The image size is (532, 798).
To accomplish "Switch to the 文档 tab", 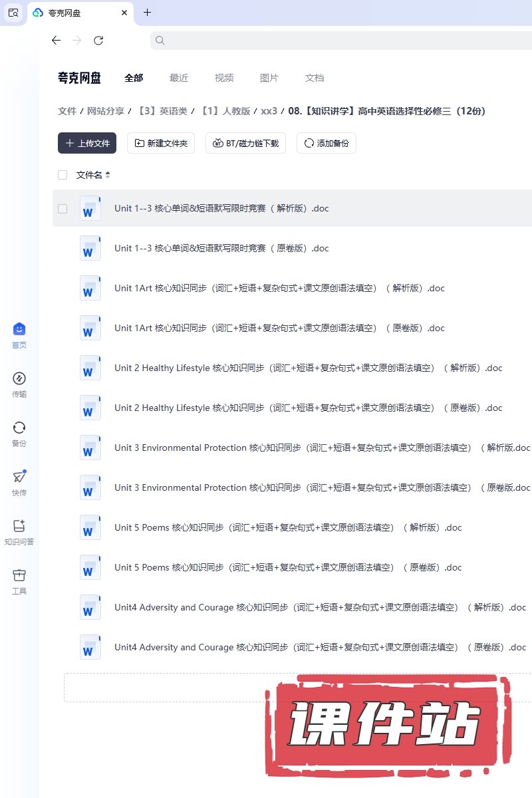I will [315, 78].
